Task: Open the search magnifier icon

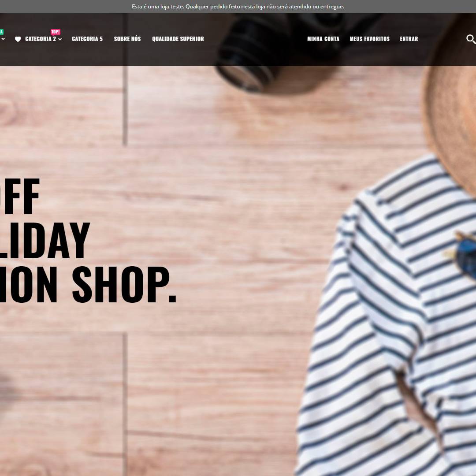Action: click(471, 39)
